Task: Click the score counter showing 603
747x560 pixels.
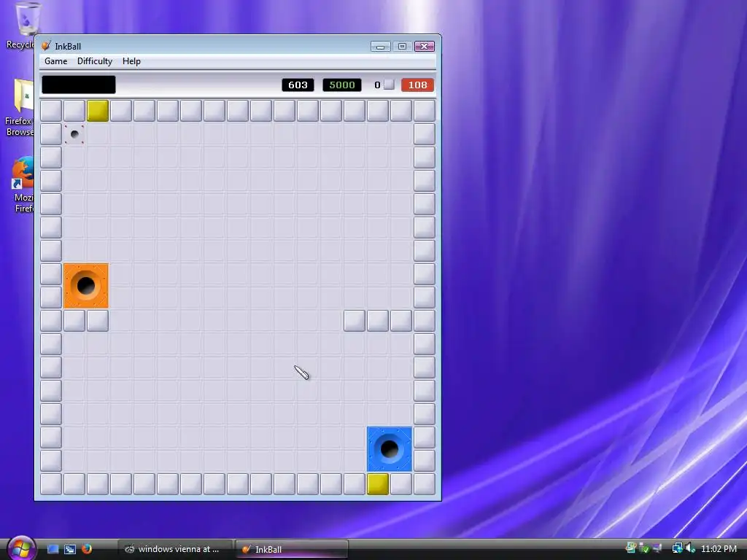Action: point(298,85)
